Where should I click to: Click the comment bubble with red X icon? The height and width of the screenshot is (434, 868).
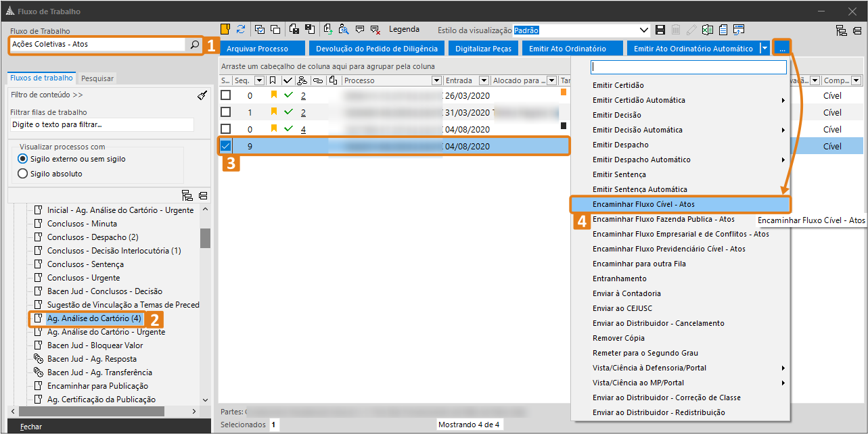[376, 29]
